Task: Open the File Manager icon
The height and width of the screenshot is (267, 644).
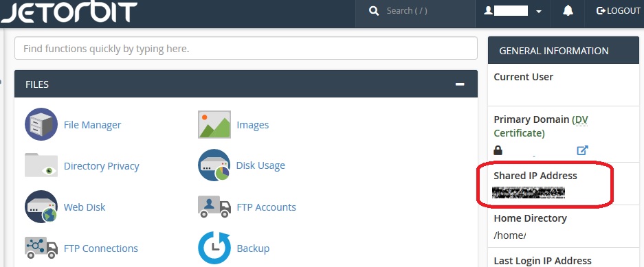Action: pos(41,124)
